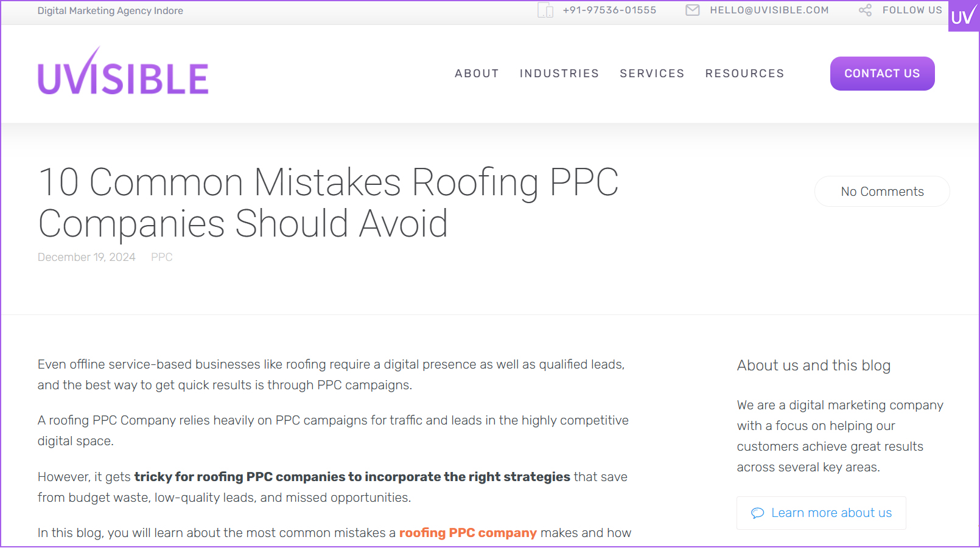The height and width of the screenshot is (548, 980).
Task: Click the article title heading
Action: (328, 203)
